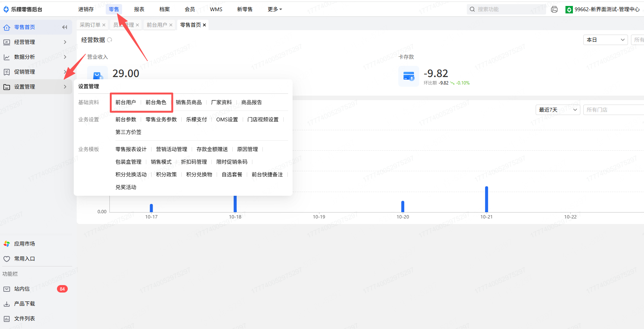
Task: Open 存款金额赠送 link
Action: tap(212, 149)
